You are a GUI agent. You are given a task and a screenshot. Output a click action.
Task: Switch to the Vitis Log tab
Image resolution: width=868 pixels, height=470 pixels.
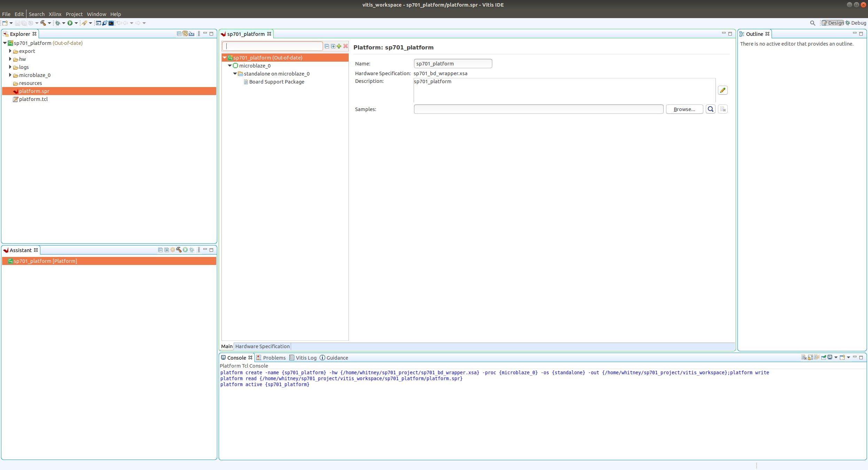[x=303, y=358]
